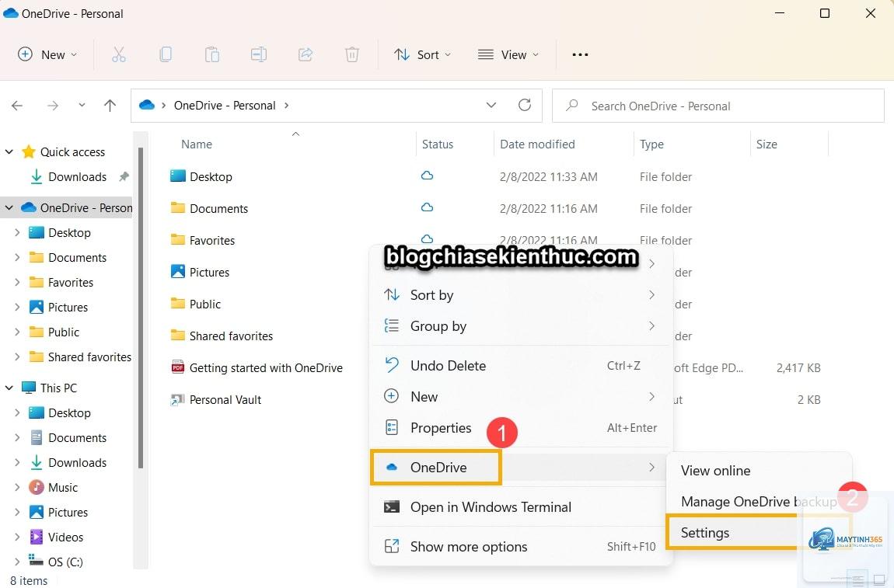
Task: Click the Search OneDrive - Personal field
Action: (718, 106)
